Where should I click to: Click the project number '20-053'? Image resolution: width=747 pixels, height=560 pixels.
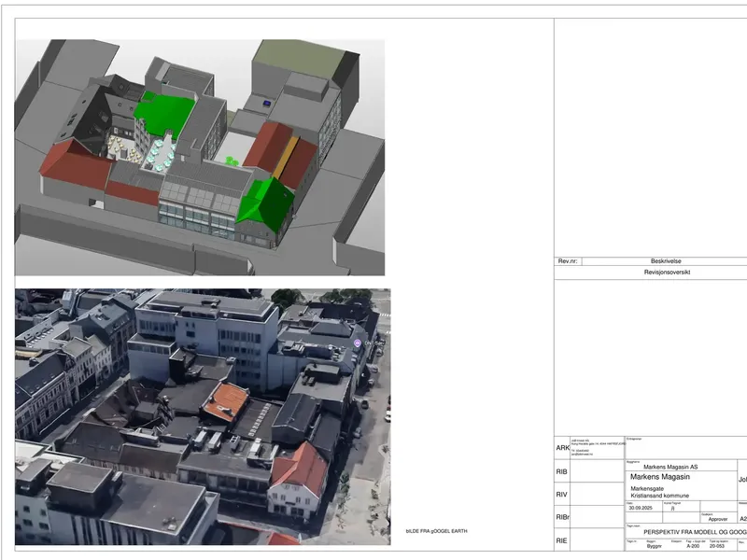click(x=717, y=546)
